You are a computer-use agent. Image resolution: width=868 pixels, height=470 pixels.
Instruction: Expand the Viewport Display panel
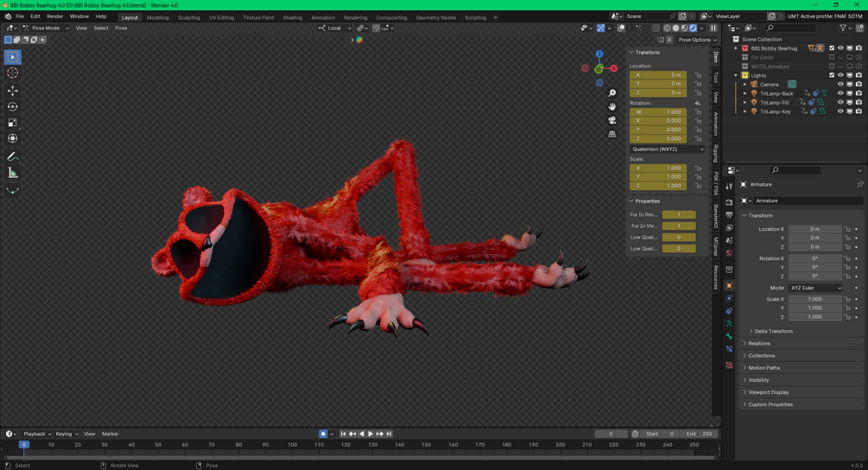pyautogui.click(x=768, y=392)
